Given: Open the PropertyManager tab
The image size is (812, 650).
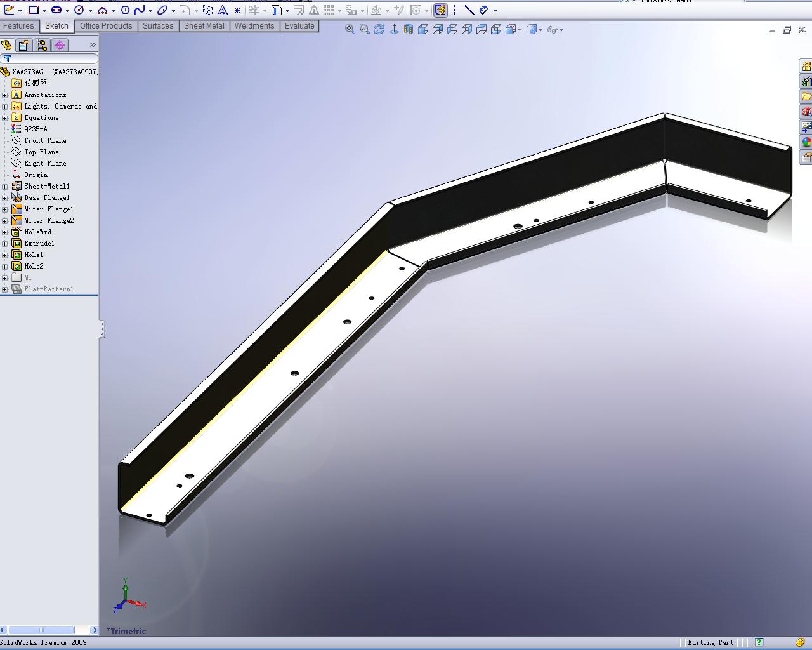Looking at the screenshot, I should point(24,45).
